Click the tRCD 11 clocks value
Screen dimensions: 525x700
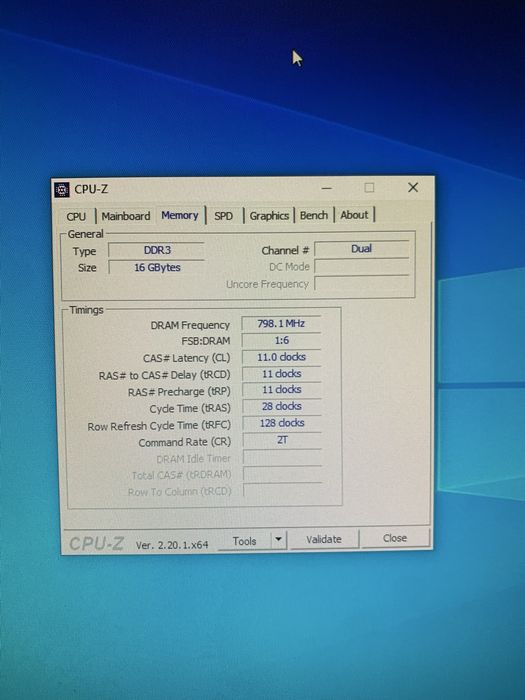(282, 374)
